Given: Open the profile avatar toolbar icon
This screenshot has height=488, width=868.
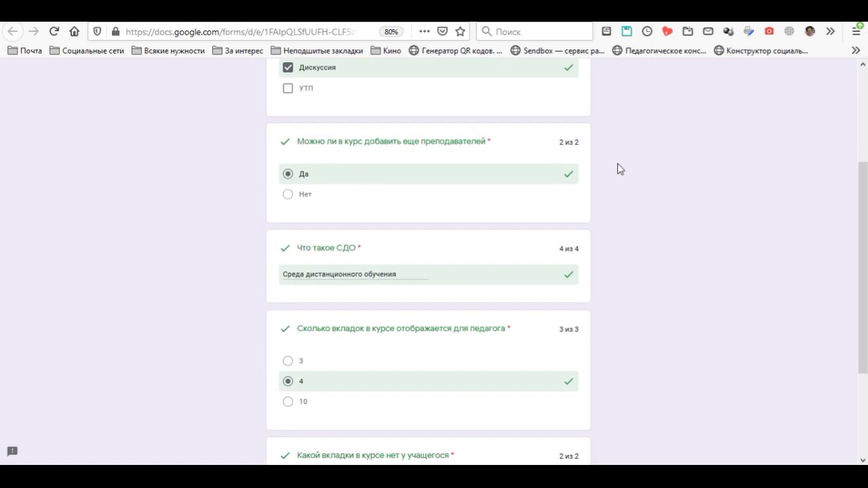Looking at the screenshot, I should click(810, 31).
